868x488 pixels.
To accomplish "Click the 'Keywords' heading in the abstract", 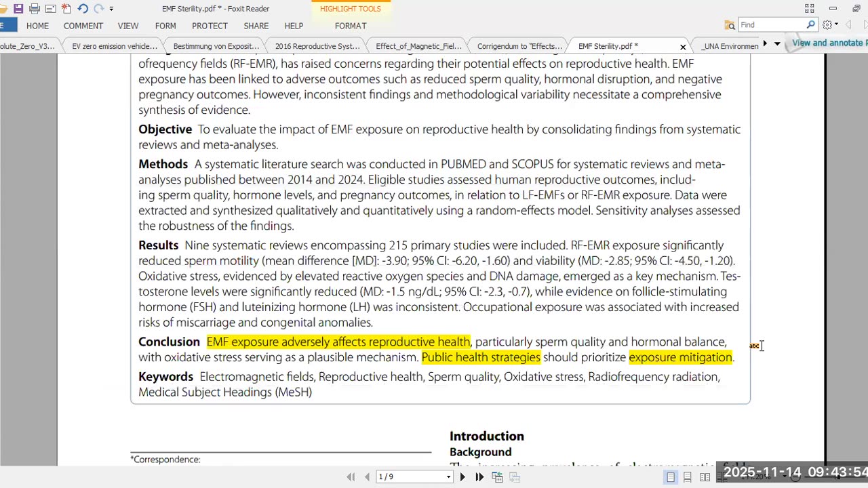I will pyautogui.click(x=166, y=377).
